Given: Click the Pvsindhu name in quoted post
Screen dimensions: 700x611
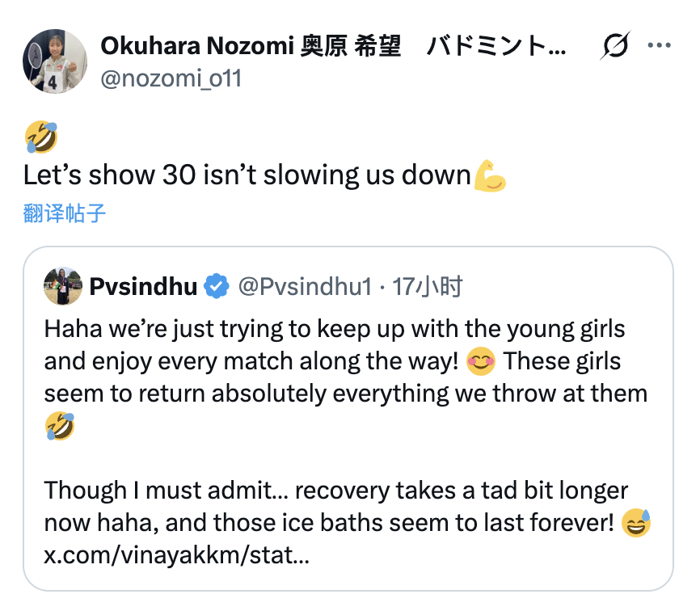Looking at the screenshot, I should 143,286.
